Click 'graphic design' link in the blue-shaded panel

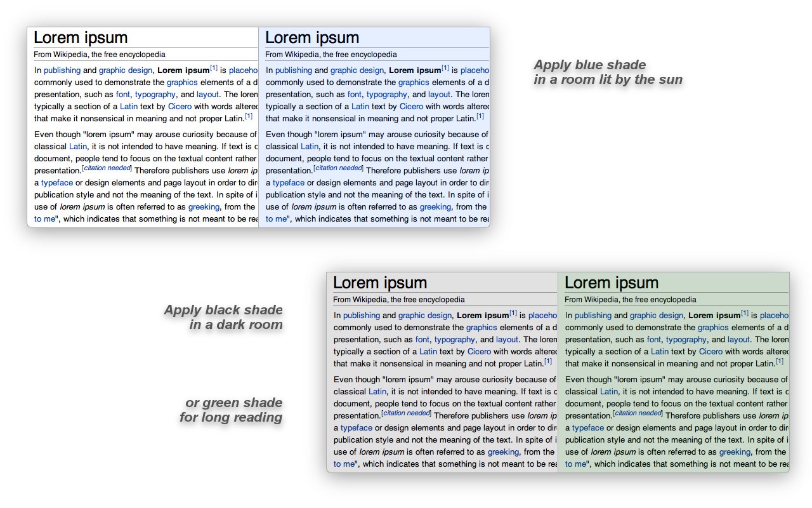pos(357,70)
